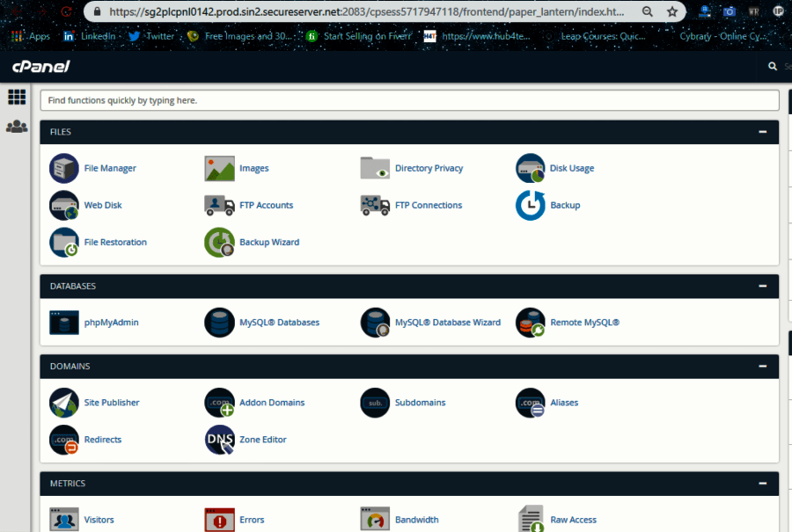
Task: Open the Apps bookmark shortcut
Action: (x=30, y=36)
